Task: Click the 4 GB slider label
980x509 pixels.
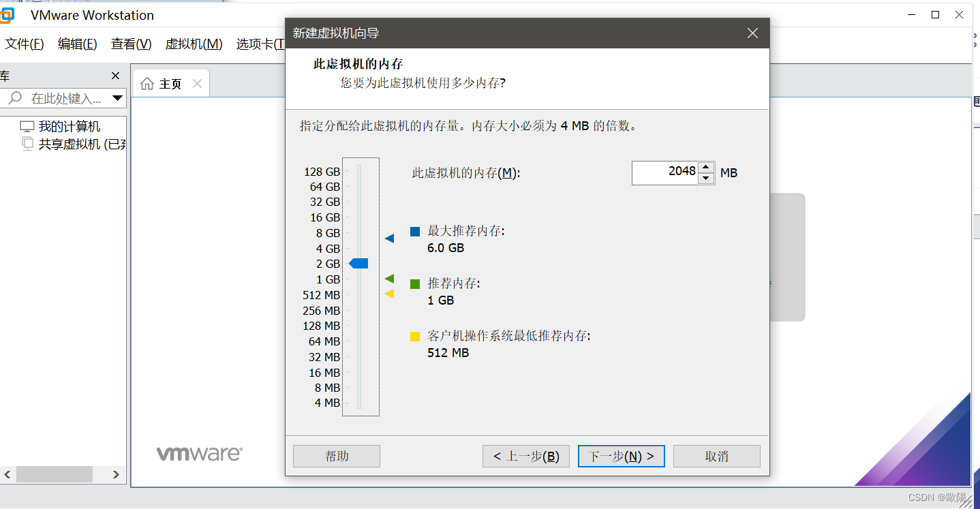Action: coord(328,249)
